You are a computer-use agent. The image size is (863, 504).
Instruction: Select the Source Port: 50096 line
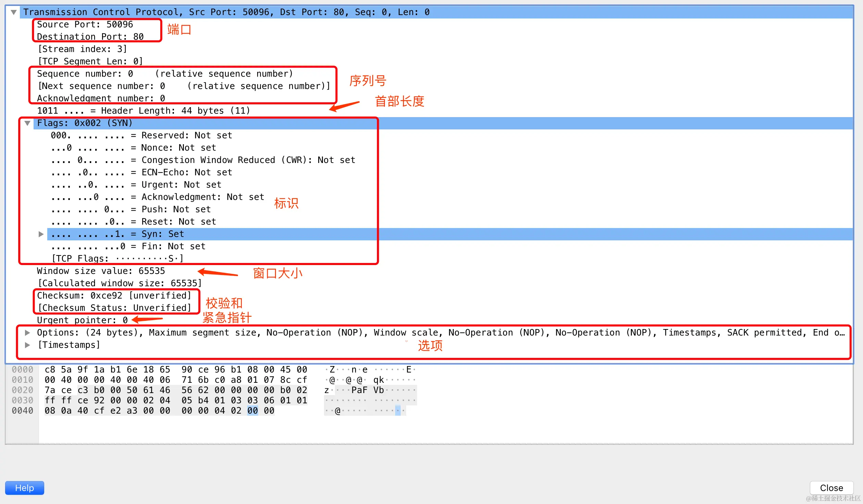click(x=85, y=25)
